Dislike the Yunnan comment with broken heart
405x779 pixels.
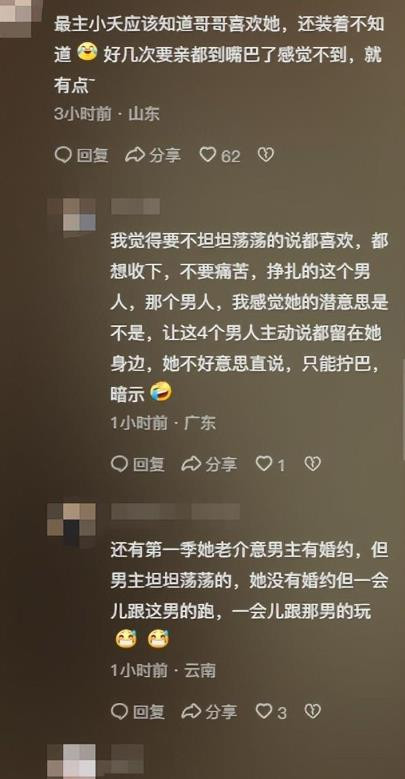(x=313, y=711)
